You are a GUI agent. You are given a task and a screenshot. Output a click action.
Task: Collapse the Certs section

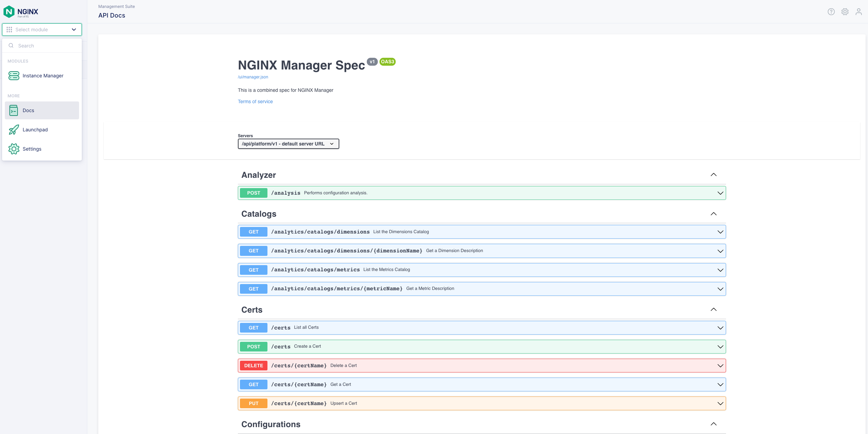pyautogui.click(x=714, y=310)
